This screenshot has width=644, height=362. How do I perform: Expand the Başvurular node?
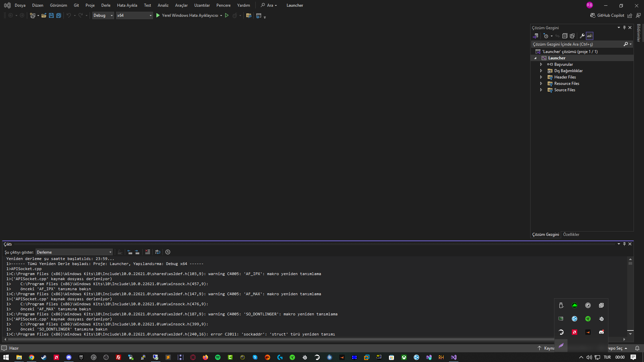click(541, 64)
